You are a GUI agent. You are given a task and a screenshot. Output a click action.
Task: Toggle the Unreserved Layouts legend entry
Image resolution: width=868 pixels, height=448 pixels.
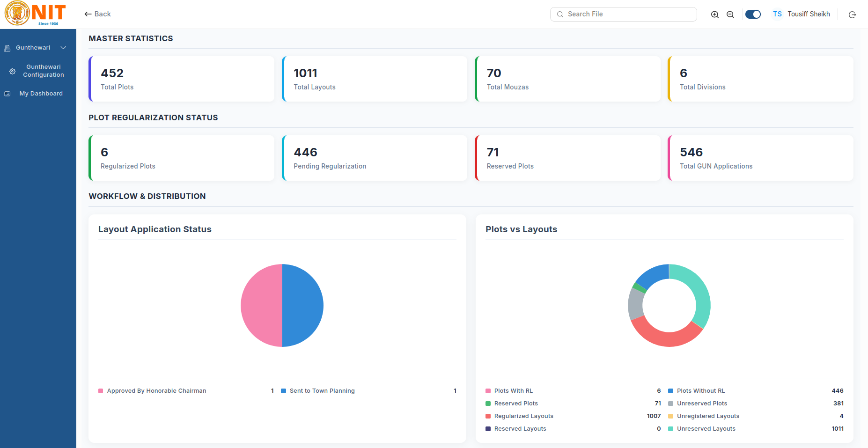click(702, 429)
